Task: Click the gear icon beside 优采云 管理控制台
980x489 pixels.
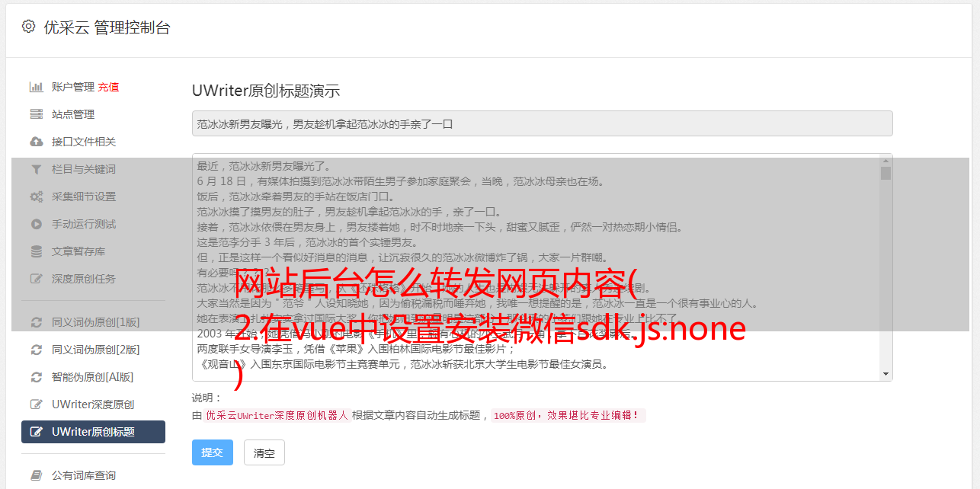Action: (28, 27)
